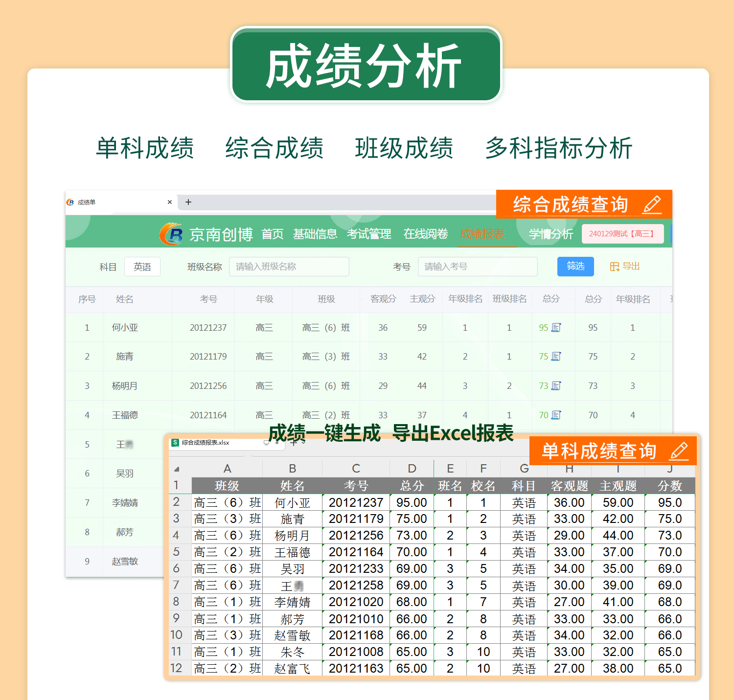Select the 综合成绩报表.xlsx file tab
The width and height of the screenshot is (734, 700).
(206, 443)
